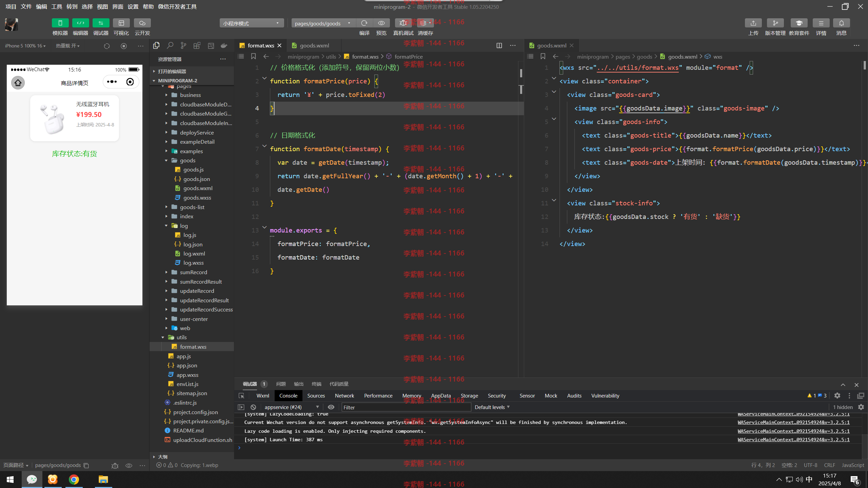Open goods.js in file tree
The height and width of the screenshot is (488, 868).
point(193,169)
